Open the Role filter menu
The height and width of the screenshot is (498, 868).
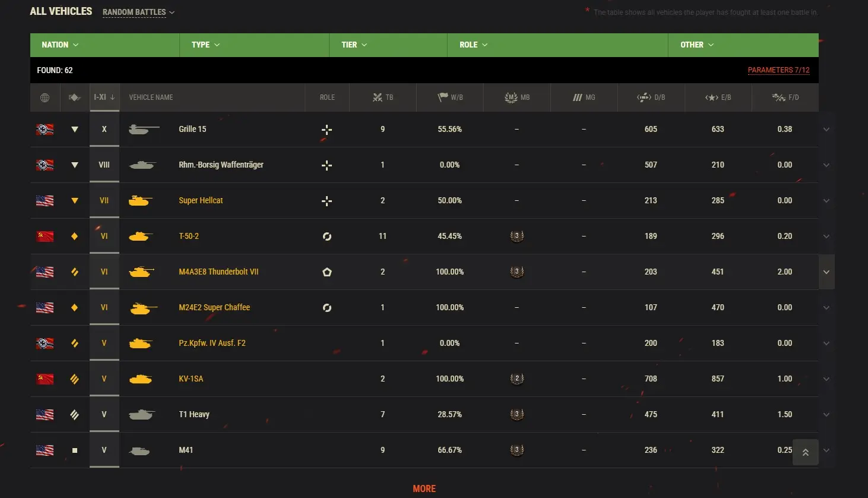473,45
